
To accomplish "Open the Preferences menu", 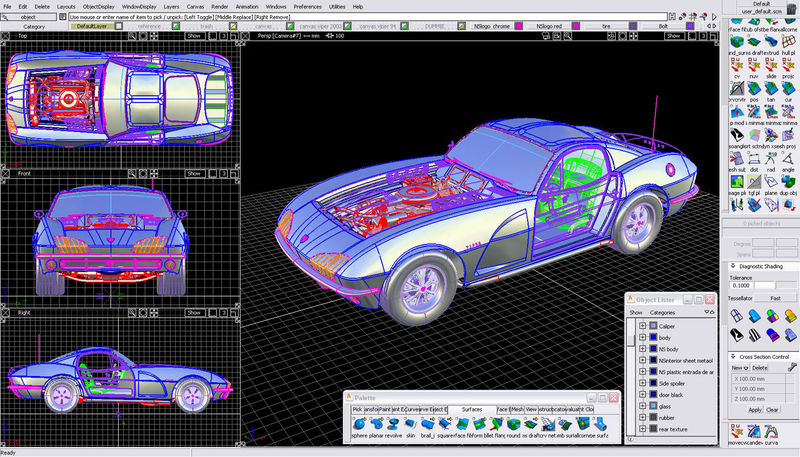I will coord(307,7).
